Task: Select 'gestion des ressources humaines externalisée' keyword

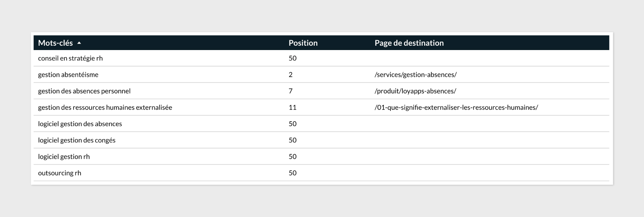Action: click(105, 107)
